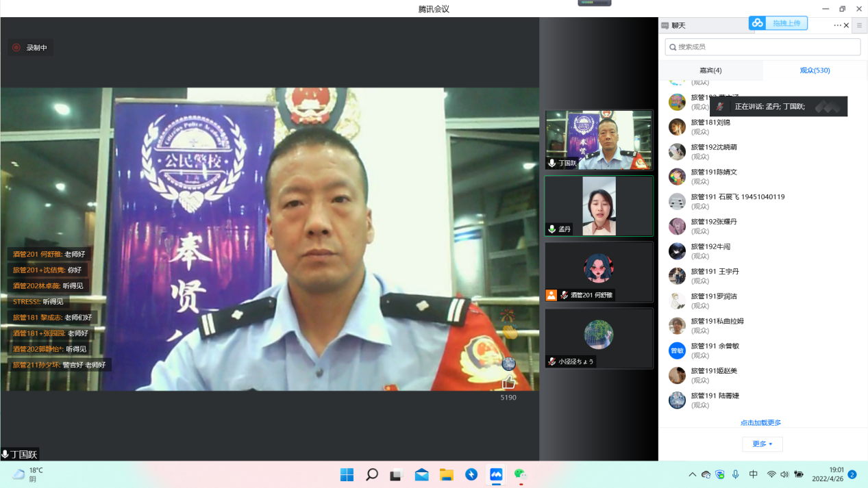The width and height of the screenshot is (868, 488).
Task: Click the 拖拽上传 upload button
Action: [x=786, y=22]
